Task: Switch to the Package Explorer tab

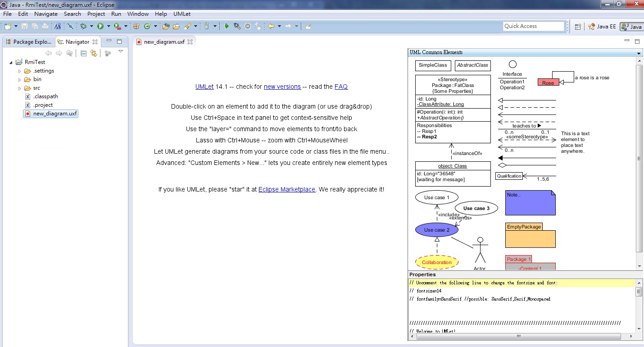Action: (28, 41)
